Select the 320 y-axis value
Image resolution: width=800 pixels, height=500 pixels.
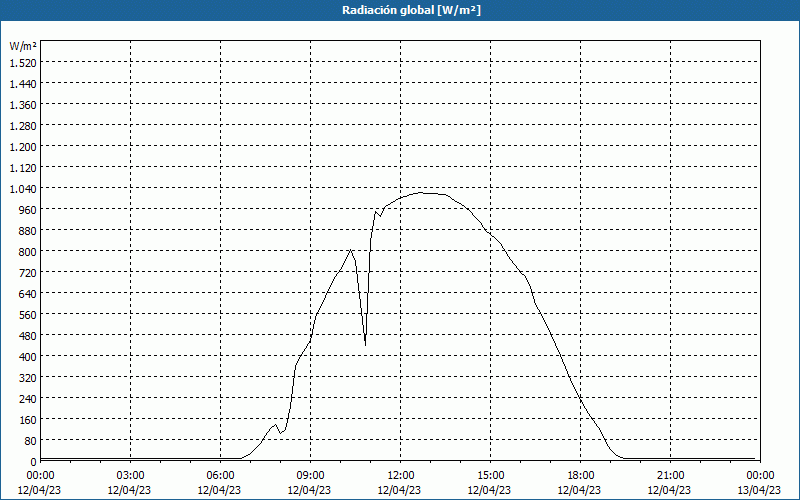click(x=28, y=378)
